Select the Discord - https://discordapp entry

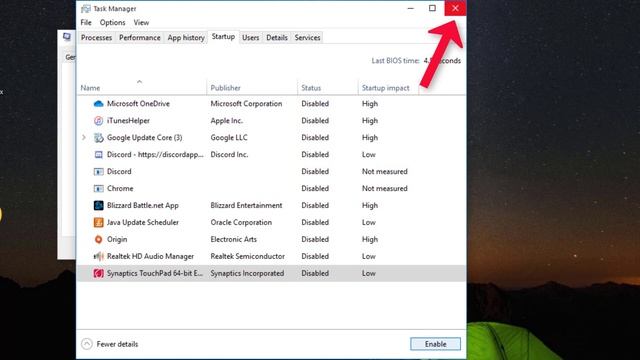(x=155, y=155)
